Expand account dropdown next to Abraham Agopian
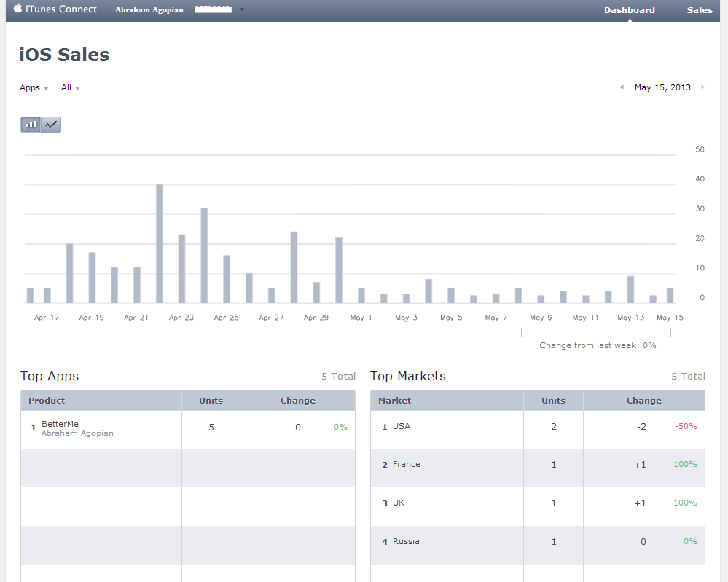Screen dimensions: 728x582 (x=242, y=10)
